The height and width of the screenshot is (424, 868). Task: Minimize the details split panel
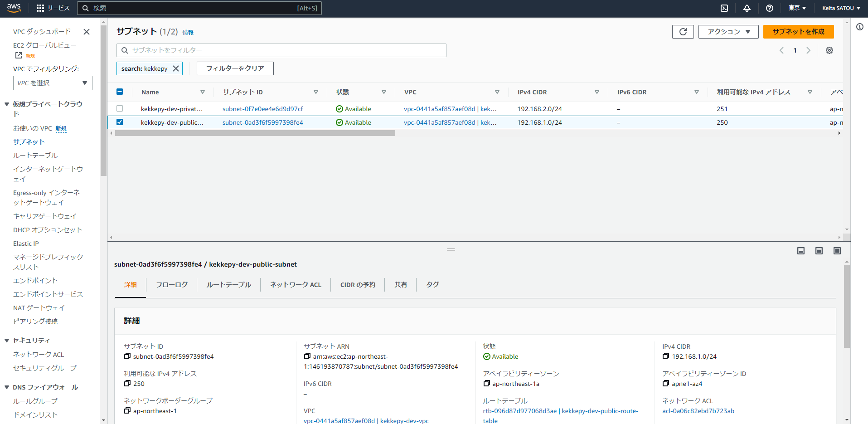pyautogui.click(x=801, y=251)
